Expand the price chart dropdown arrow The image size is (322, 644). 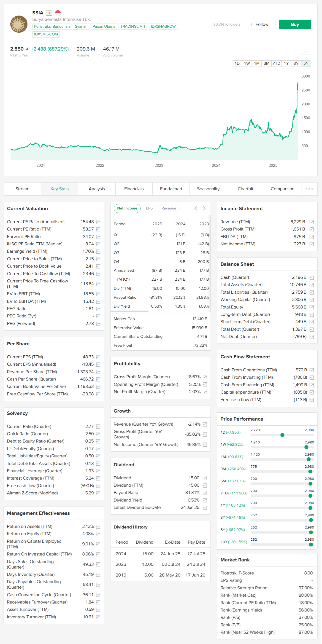(x=306, y=52)
